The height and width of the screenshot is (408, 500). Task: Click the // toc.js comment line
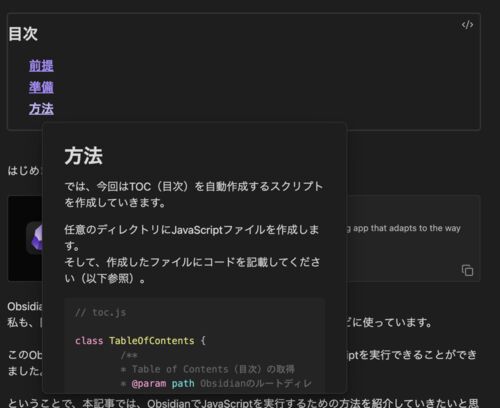pyautogui.click(x=101, y=313)
